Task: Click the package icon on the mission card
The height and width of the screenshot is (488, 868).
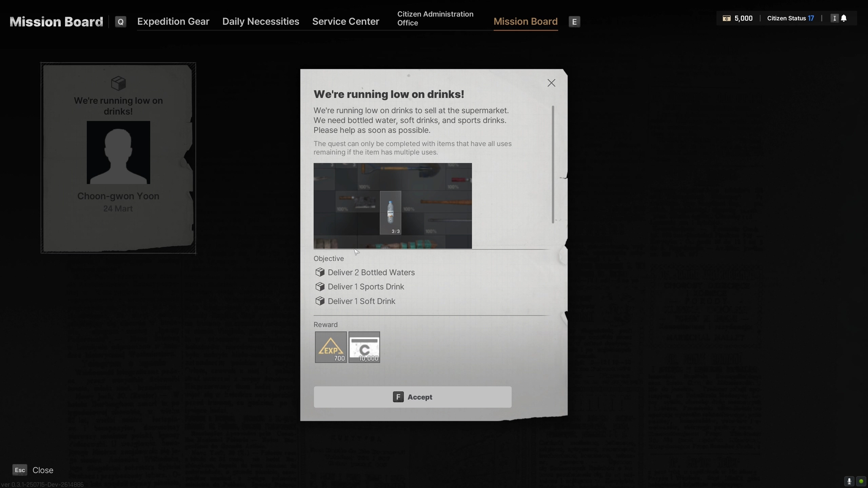Action: coord(118,83)
